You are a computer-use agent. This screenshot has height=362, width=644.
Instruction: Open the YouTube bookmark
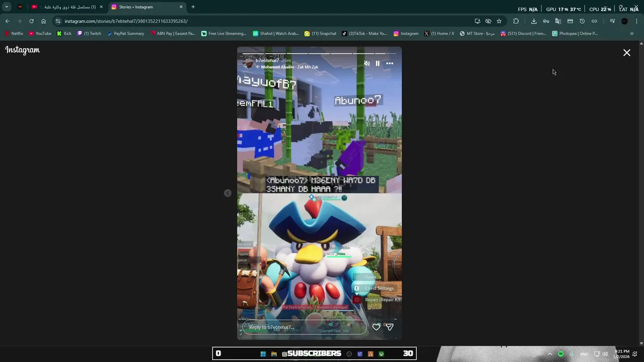coord(40,34)
